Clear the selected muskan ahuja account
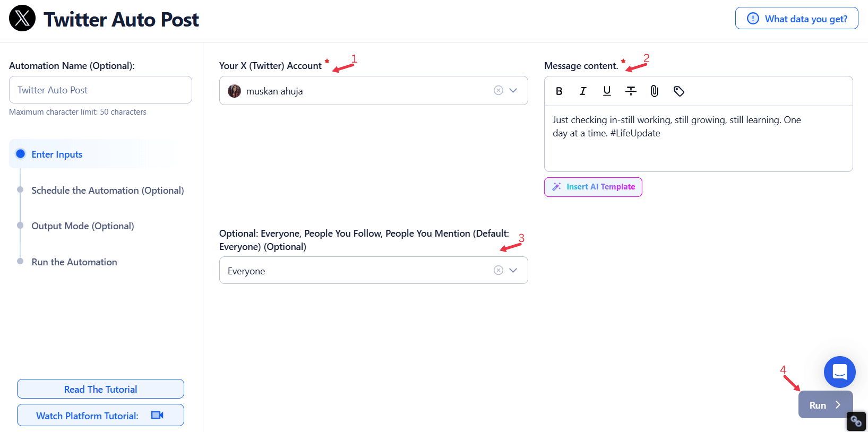 [498, 90]
